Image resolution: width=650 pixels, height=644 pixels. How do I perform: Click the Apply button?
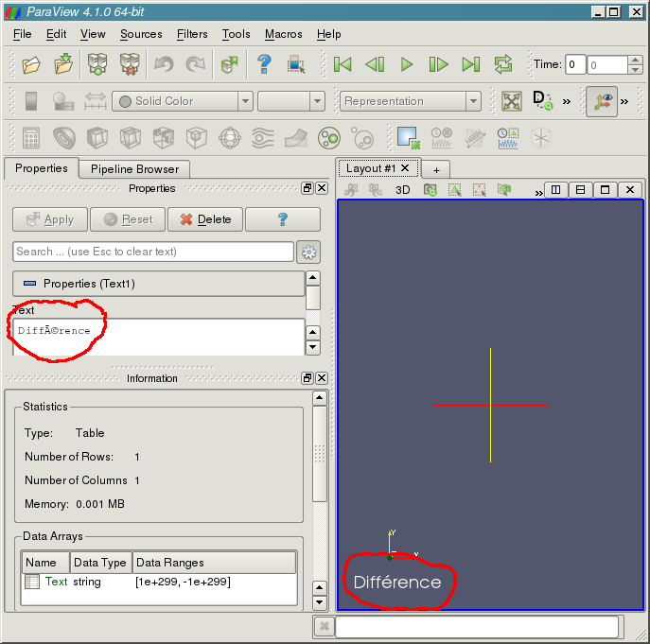tap(50, 219)
